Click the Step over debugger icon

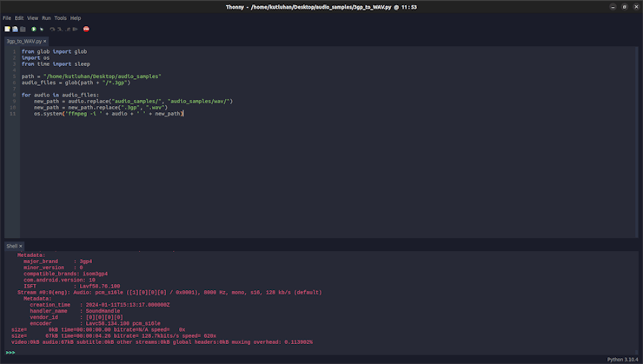click(52, 30)
